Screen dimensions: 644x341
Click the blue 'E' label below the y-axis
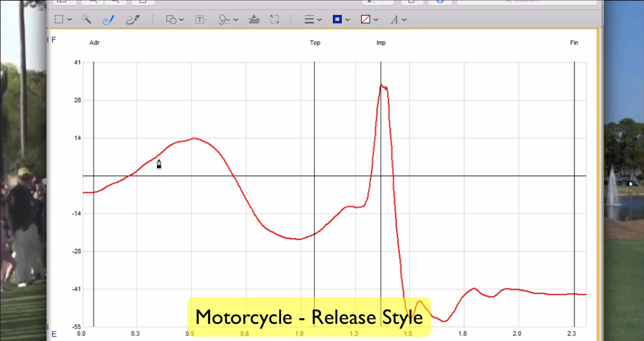(x=54, y=334)
